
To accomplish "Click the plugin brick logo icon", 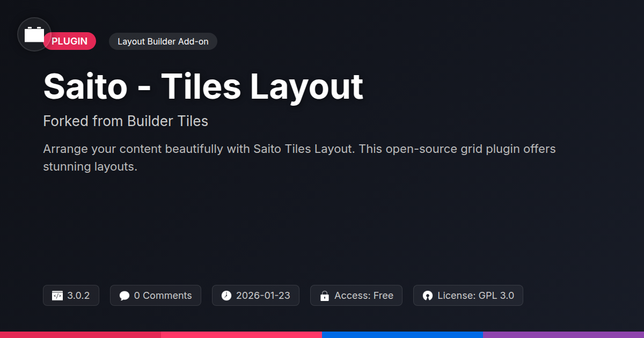I will tap(34, 34).
